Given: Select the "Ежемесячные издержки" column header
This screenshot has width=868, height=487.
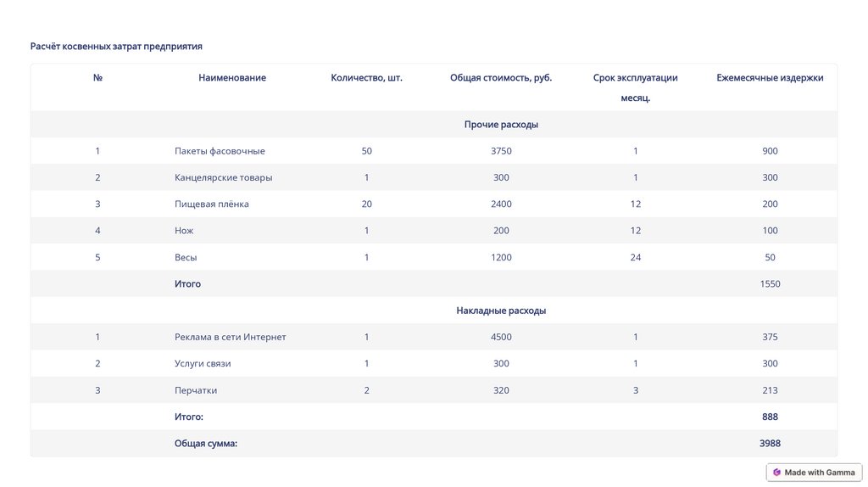Looking at the screenshot, I should coord(770,78).
